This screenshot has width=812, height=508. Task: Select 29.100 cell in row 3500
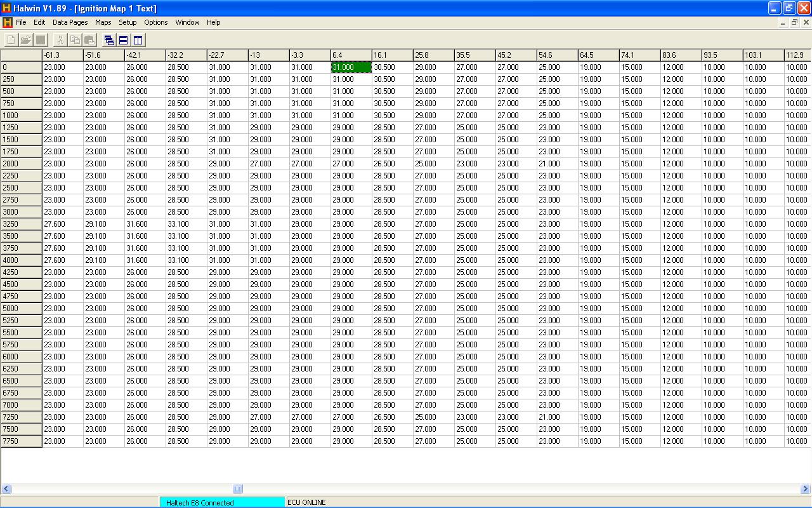click(x=104, y=236)
